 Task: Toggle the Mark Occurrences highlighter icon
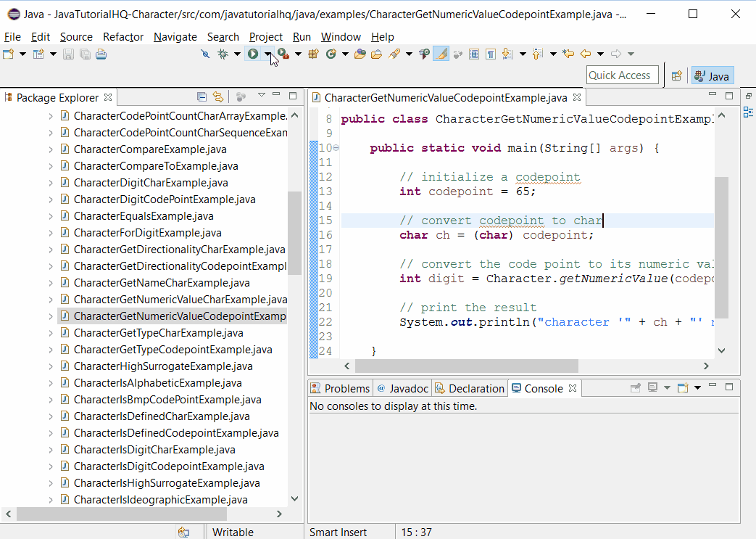[x=441, y=54]
